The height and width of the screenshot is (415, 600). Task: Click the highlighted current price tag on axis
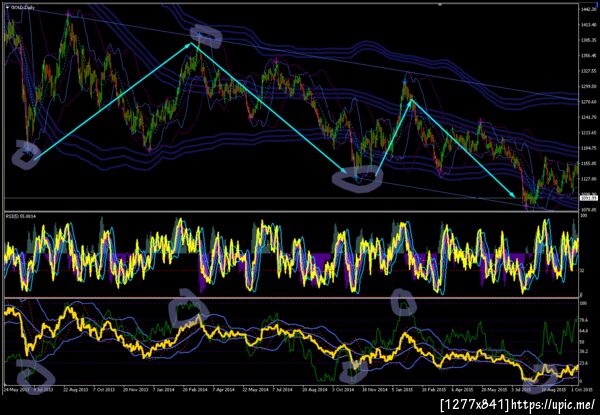(x=589, y=198)
